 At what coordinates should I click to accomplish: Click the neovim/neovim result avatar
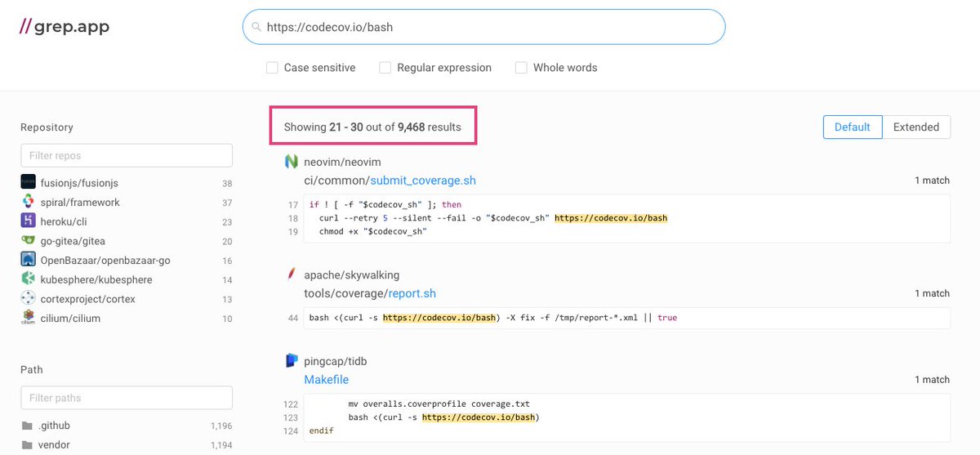[x=291, y=162]
